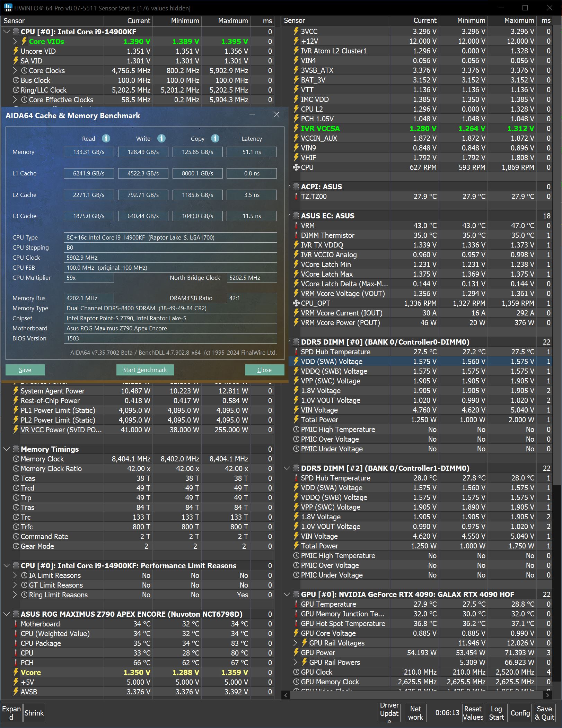Click the CPU Multiplier field 59x
This screenshot has width=562, height=728.
(89, 278)
